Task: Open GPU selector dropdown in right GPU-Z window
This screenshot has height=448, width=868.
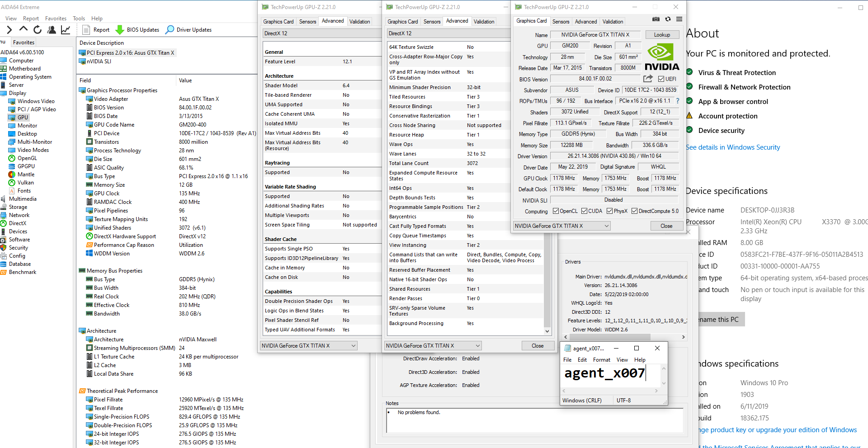Action: [x=562, y=226]
